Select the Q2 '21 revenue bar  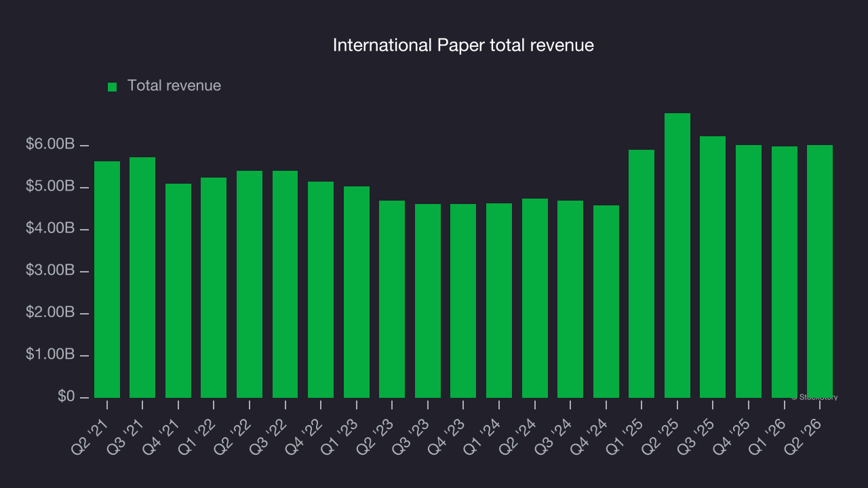pos(107,279)
